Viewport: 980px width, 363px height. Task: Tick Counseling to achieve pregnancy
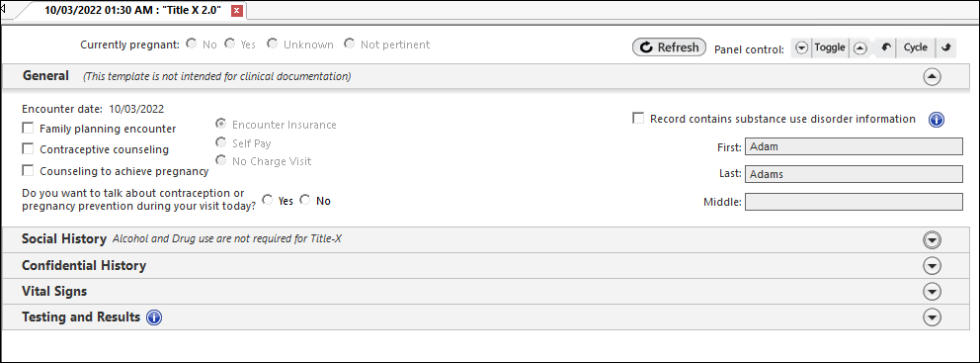click(x=28, y=170)
